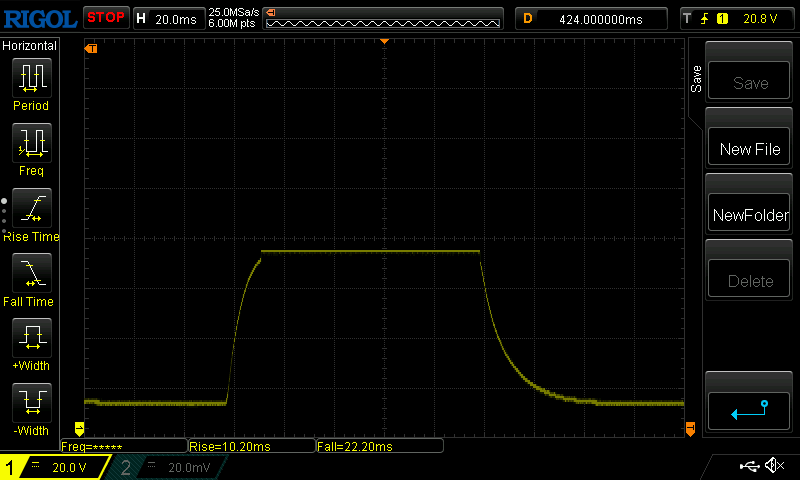This screenshot has height=480, width=800.
Task: Open the Save menu tab
Action: pos(697,80)
